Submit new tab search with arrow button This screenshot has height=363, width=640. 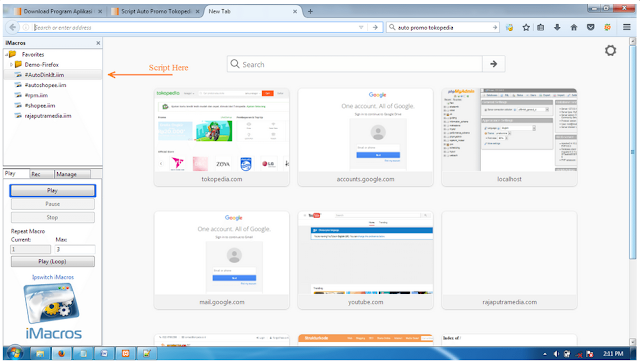pos(493,64)
